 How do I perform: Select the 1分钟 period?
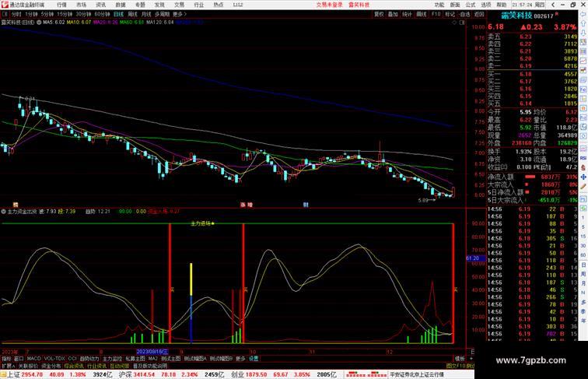[31, 14]
